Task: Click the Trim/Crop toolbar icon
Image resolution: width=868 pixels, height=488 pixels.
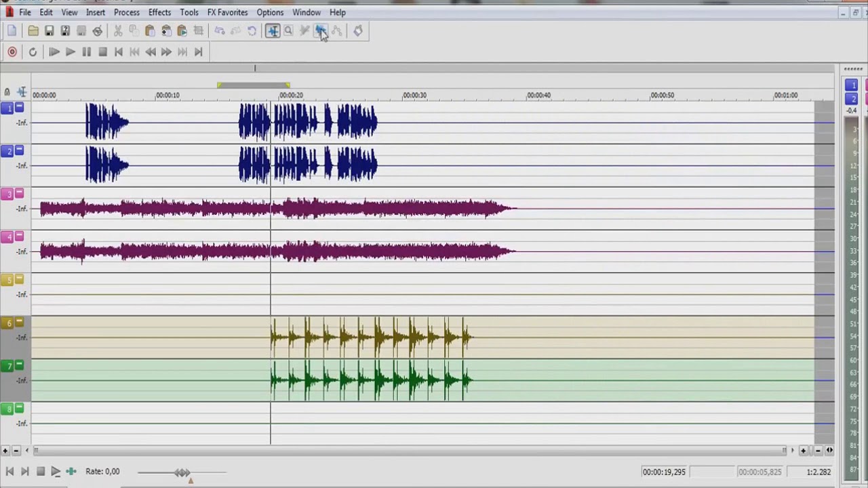Action: click(x=199, y=30)
